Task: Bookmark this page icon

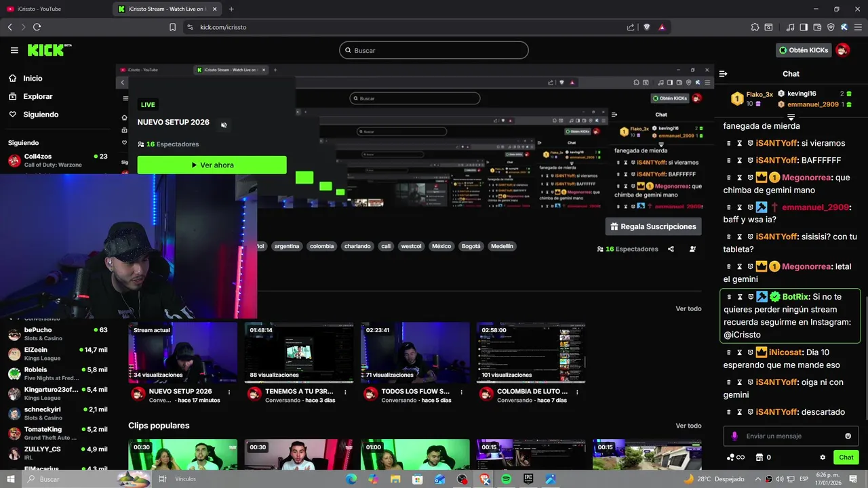Action: click(172, 27)
